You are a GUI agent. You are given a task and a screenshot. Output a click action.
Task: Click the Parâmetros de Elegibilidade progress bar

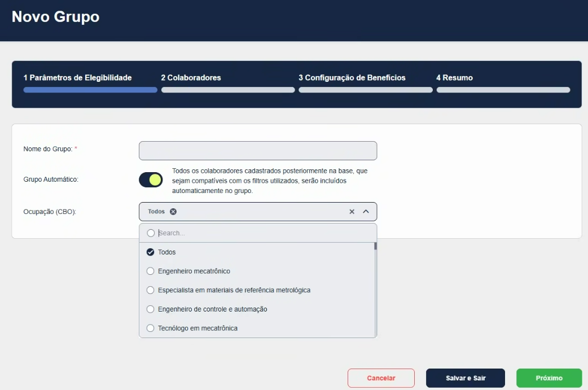tap(90, 90)
